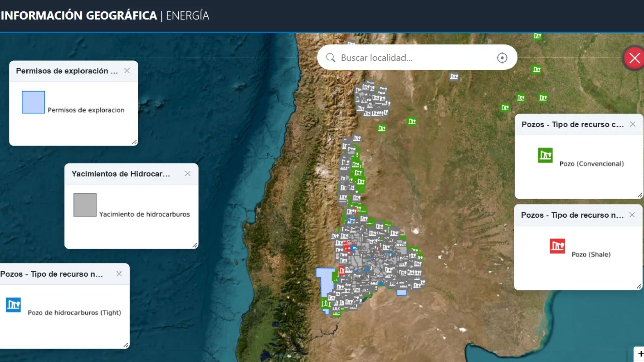This screenshot has height=362, width=644.
Task: Click the Pozo (Shale) label
Action: [x=591, y=254]
